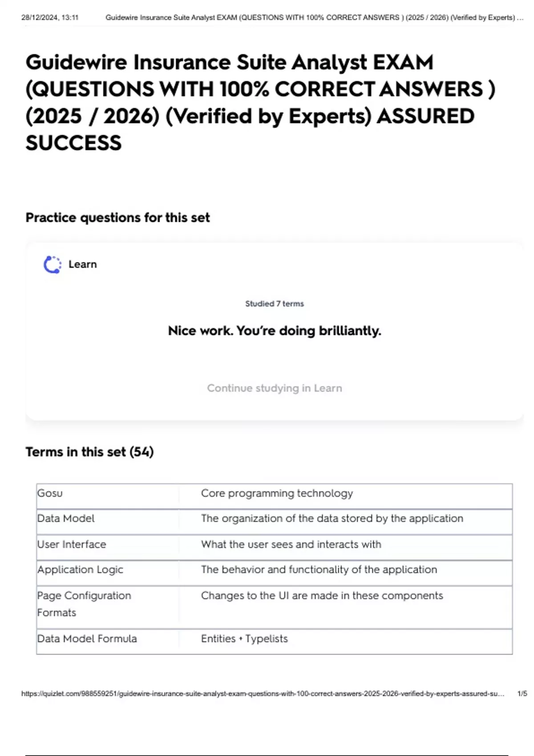Click the Practice questions for this set heading
534x756 pixels.
(117, 217)
